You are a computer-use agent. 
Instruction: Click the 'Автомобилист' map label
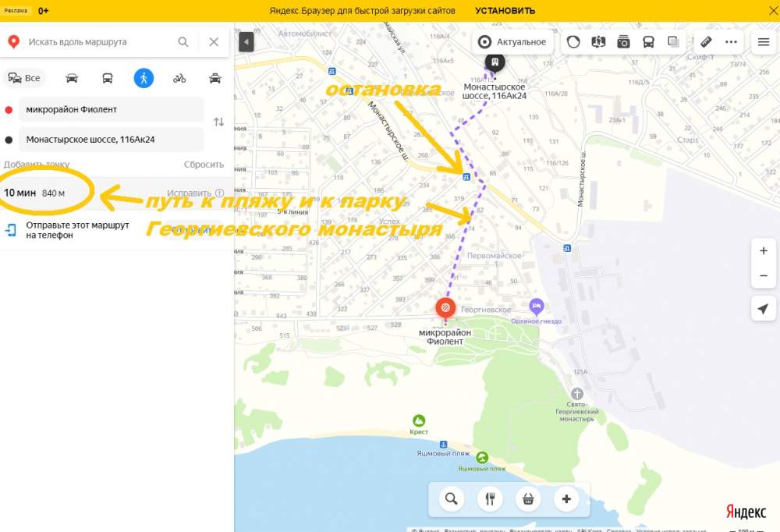click(x=304, y=34)
